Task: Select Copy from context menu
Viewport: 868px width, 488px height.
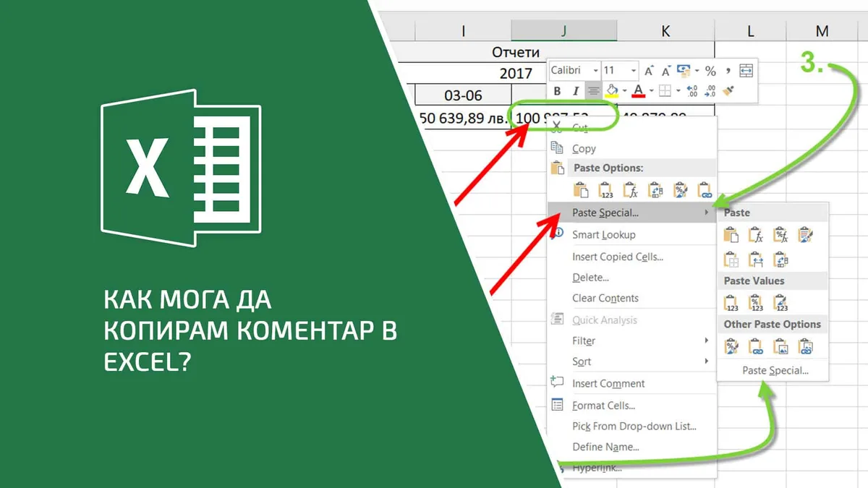Action: point(631,148)
